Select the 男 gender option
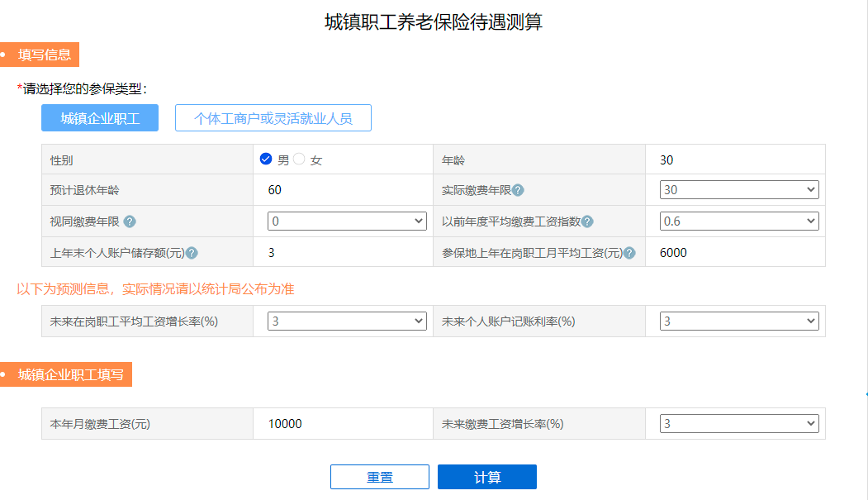This screenshot has width=868, height=500. point(266,159)
